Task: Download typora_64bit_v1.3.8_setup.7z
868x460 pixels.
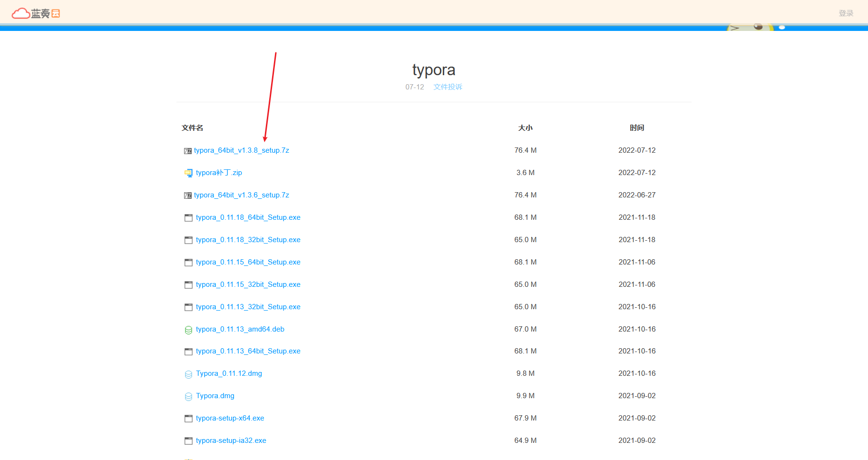Action: point(242,150)
